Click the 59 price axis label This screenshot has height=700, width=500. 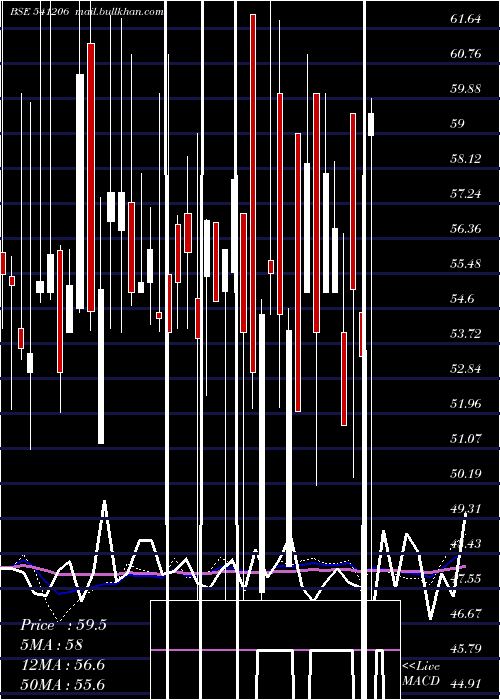(458, 123)
